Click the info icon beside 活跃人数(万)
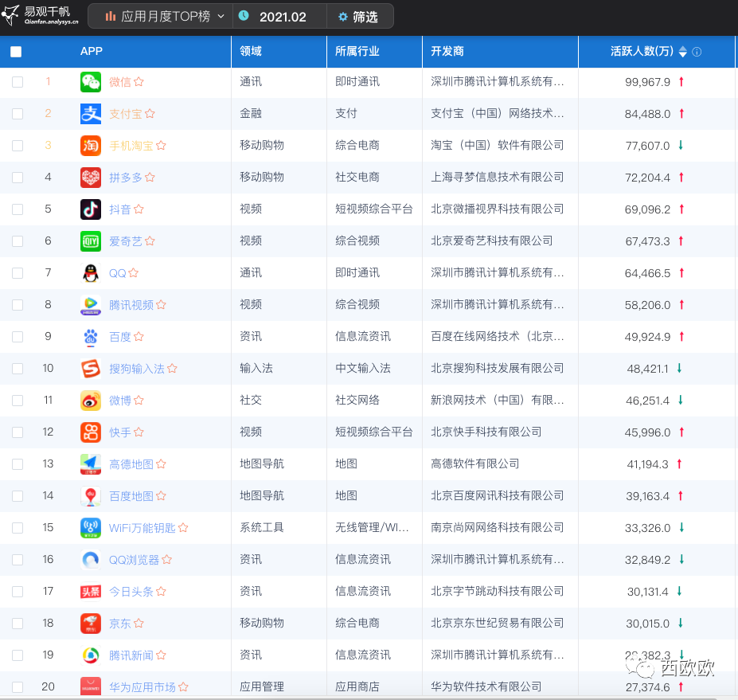 (x=697, y=52)
